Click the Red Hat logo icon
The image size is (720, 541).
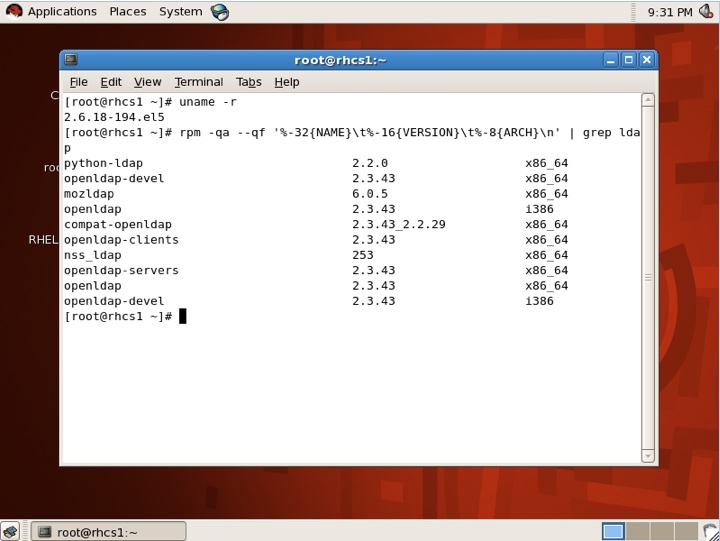click(x=14, y=11)
